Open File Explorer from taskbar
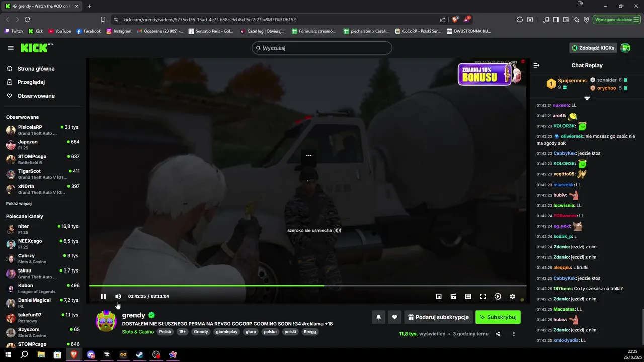Screen dimensions: 644x362 (x=41, y=354)
